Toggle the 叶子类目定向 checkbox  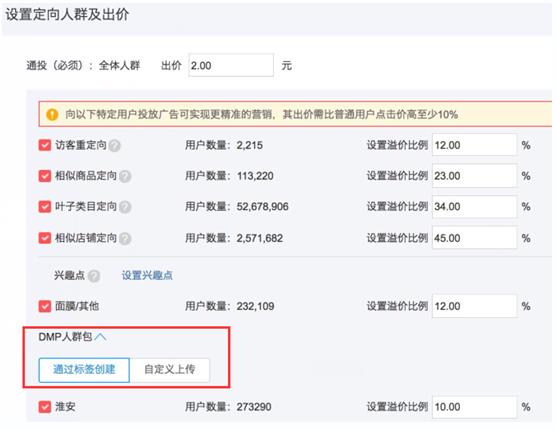click(x=45, y=206)
